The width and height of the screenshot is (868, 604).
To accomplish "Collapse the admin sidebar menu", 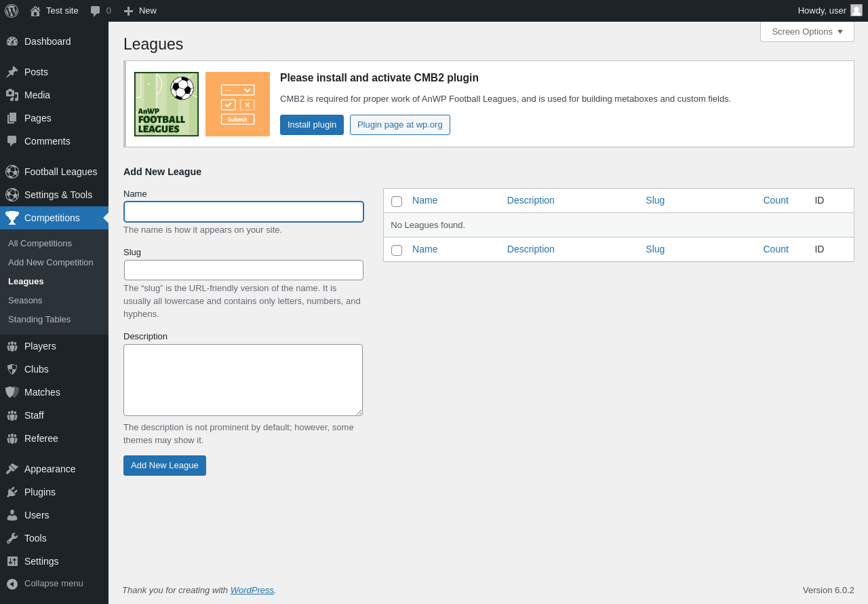I will [45, 584].
